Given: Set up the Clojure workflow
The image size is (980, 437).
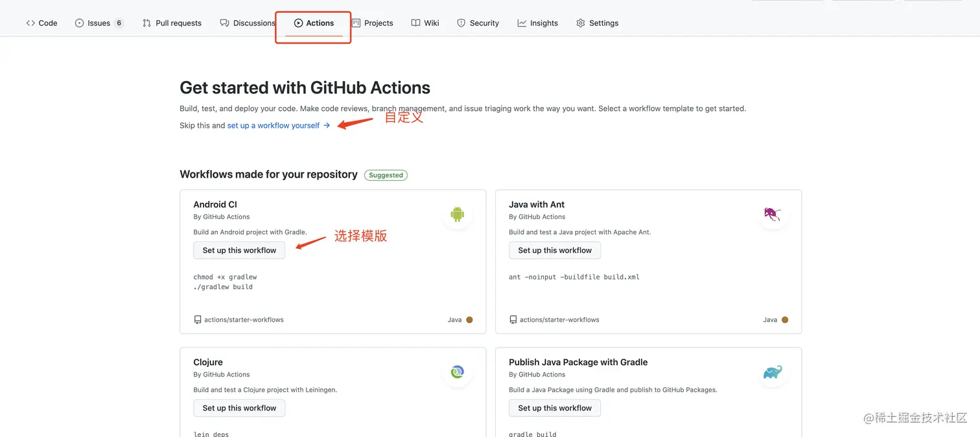Looking at the screenshot, I should point(239,408).
